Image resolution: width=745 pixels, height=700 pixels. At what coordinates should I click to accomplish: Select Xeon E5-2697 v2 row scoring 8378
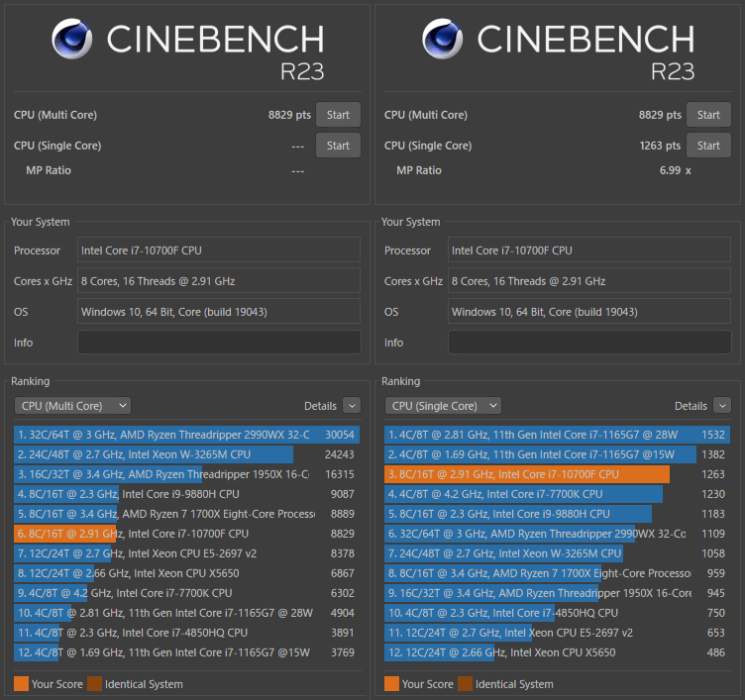pos(186,553)
